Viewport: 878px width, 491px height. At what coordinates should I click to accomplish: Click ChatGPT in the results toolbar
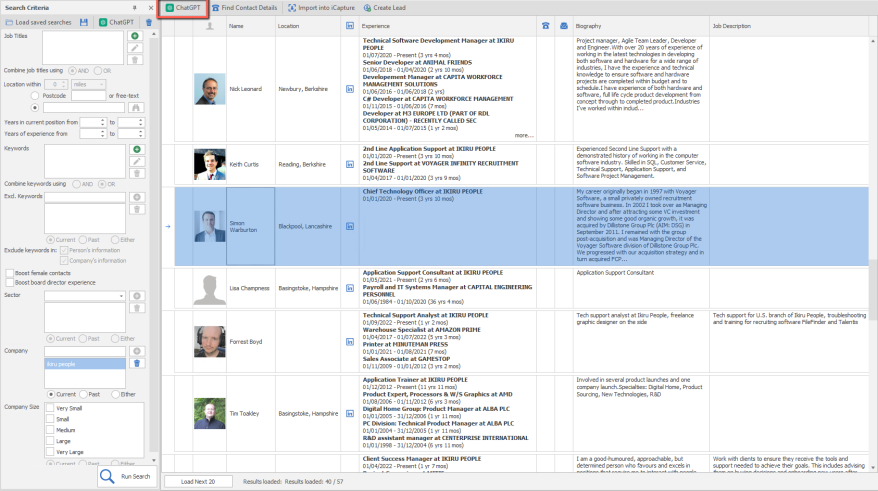pos(182,7)
